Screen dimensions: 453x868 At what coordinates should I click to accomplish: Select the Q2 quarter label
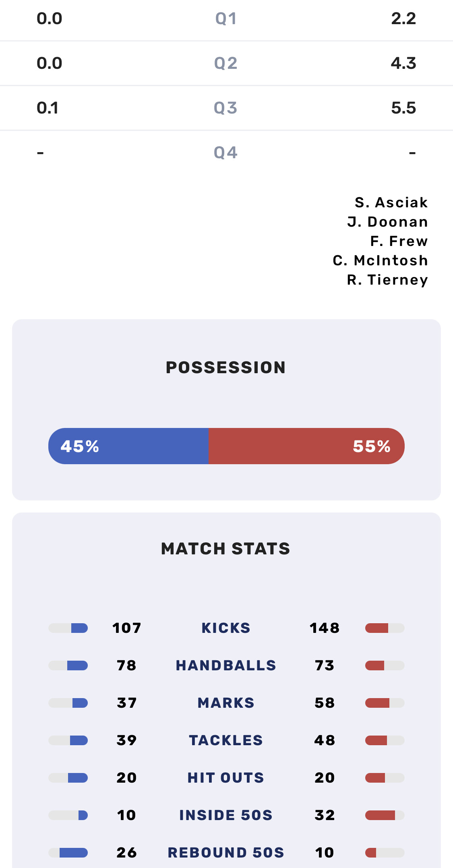(x=226, y=64)
